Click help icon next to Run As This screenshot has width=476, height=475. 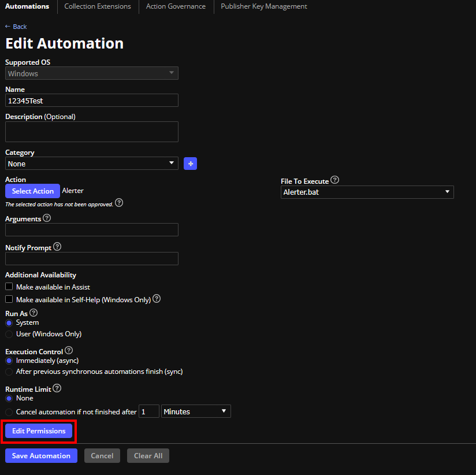34,313
